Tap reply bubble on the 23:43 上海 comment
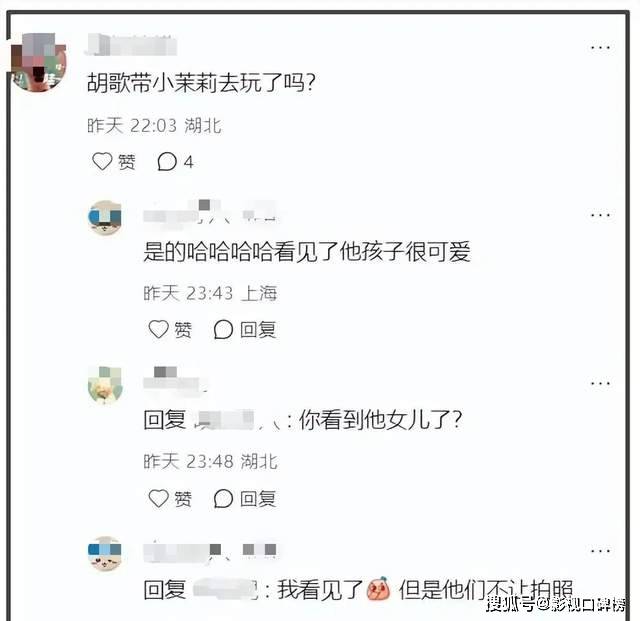The image size is (640, 621). click(x=223, y=329)
